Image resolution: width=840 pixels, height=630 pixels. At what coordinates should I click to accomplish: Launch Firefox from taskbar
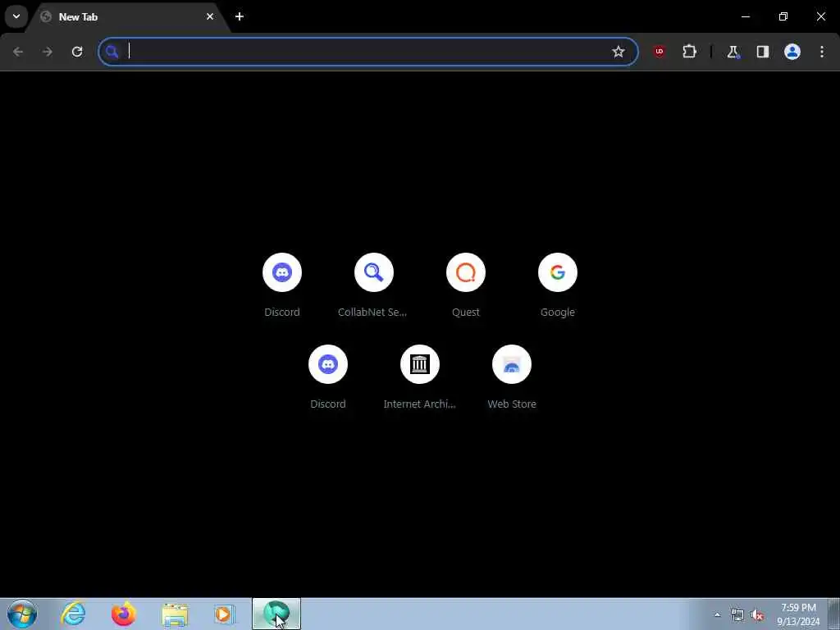124,614
